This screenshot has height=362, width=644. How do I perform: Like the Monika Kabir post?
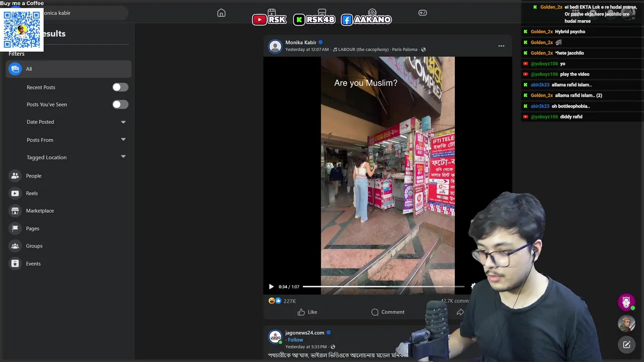click(307, 312)
